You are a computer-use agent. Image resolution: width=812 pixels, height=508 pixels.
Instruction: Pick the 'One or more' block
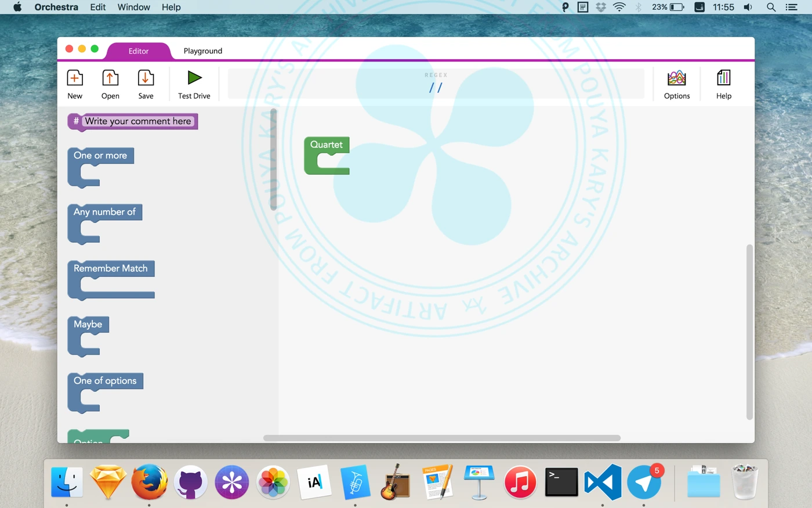pos(100,156)
